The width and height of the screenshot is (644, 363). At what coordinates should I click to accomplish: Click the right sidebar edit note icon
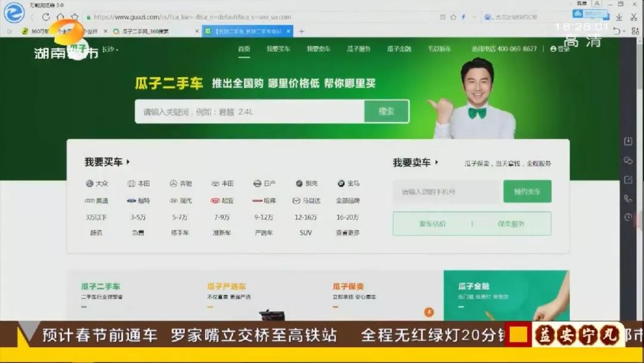(628, 180)
